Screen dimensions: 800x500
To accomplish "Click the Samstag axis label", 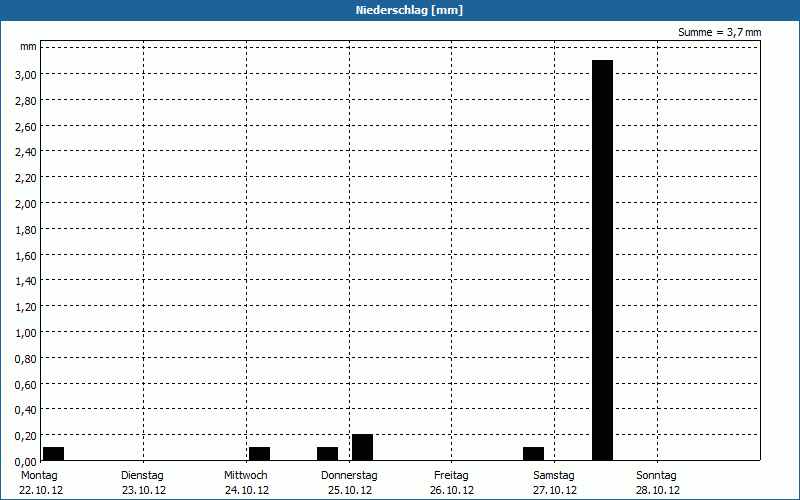I will click(554, 476).
